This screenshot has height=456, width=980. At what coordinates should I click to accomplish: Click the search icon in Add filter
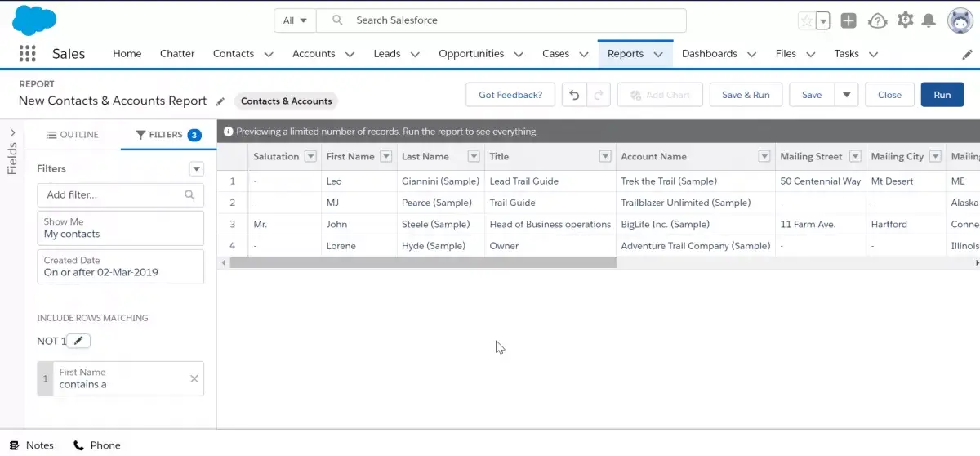[189, 194]
